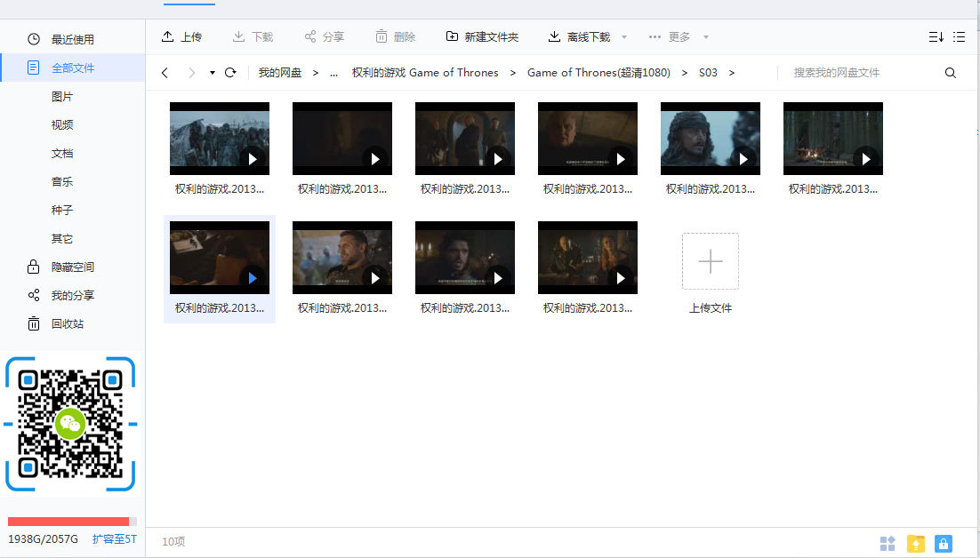Expand the collapsed breadcrumb ellipsis
Viewport: 980px width, 558px height.
click(x=333, y=73)
